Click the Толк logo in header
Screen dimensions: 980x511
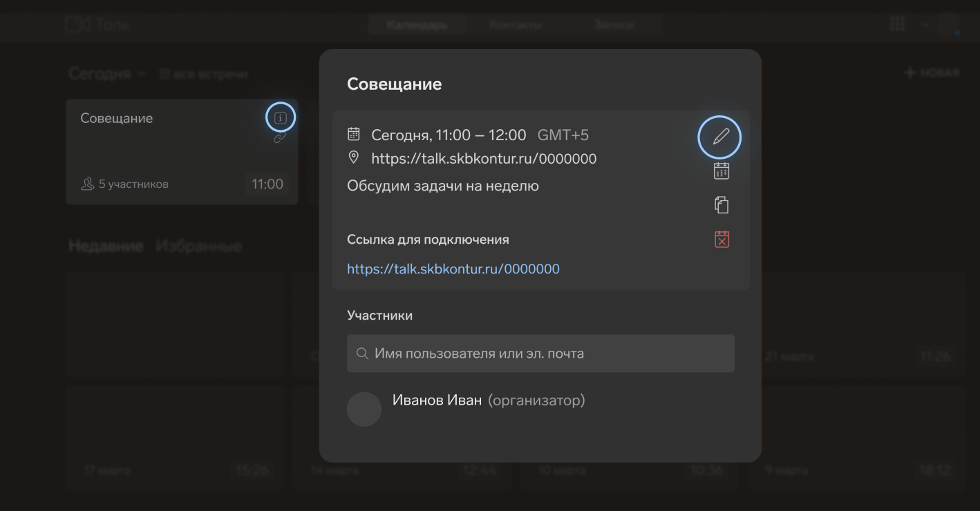[x=97, y=25]
